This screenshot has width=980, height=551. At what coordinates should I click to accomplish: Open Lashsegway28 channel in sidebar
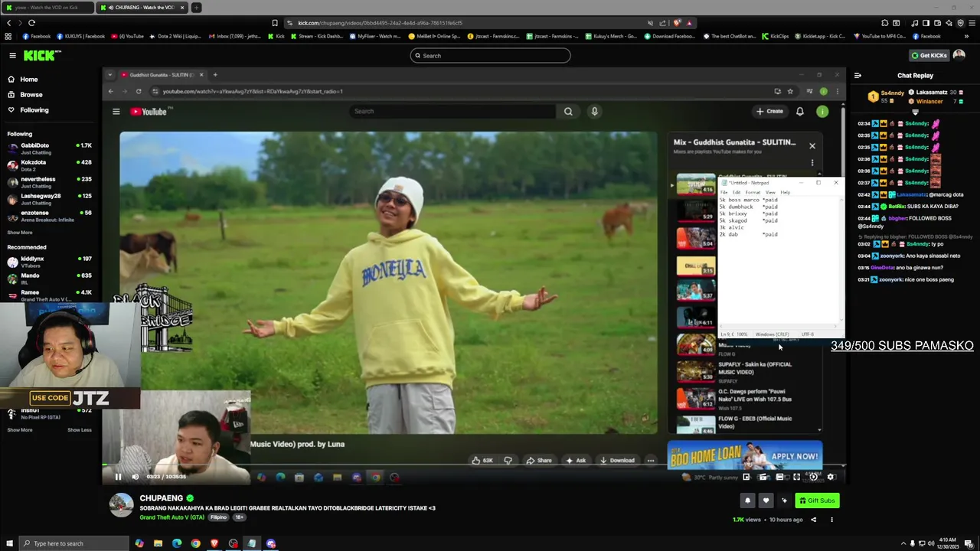pyautogui.click(x=49, y=198)
